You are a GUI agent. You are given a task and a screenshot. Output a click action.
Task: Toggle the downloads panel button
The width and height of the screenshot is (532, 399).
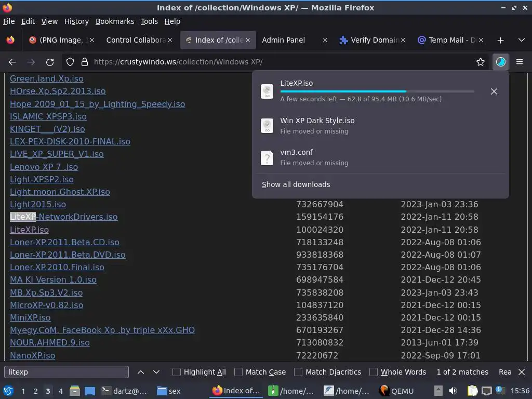(500, 62)
